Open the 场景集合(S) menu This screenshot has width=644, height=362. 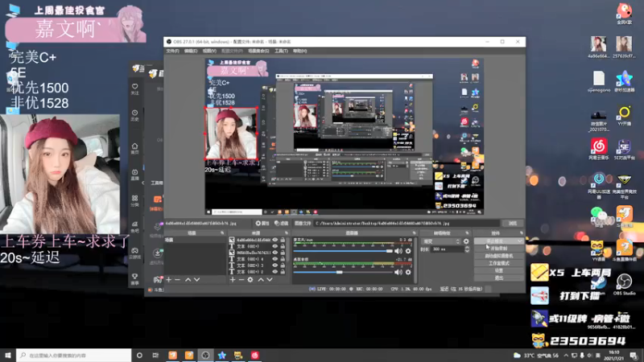tap(258, 51)
